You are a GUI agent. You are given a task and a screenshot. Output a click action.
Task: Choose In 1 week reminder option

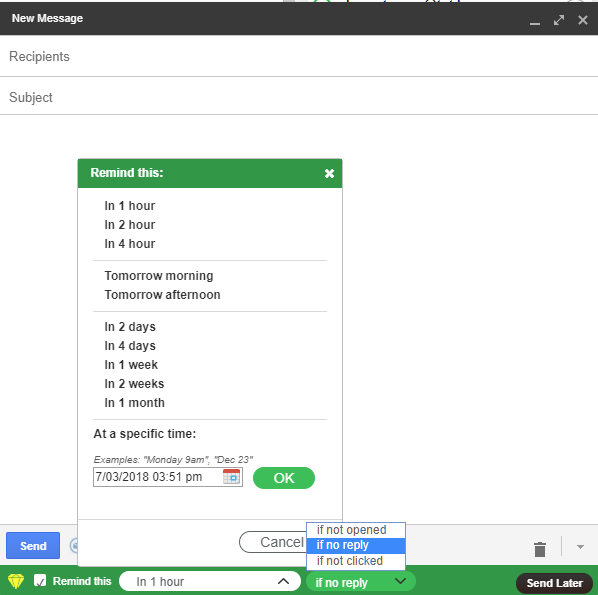pyautogui.click(x=131, y=365)
